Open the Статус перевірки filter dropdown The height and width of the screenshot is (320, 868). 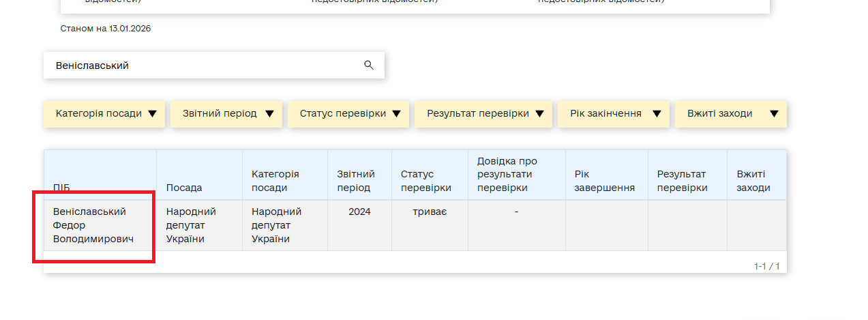tap(349, 114)
